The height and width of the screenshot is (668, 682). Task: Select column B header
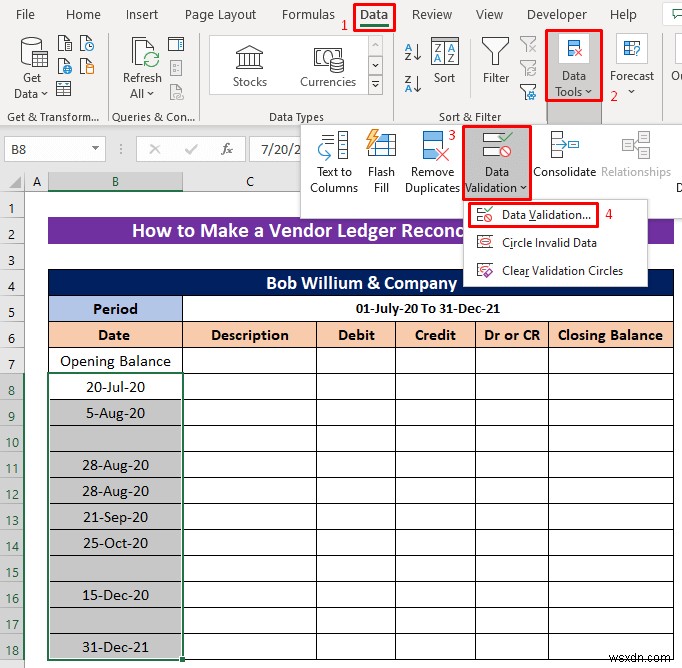pyautogui.click(x=115, y=182)
